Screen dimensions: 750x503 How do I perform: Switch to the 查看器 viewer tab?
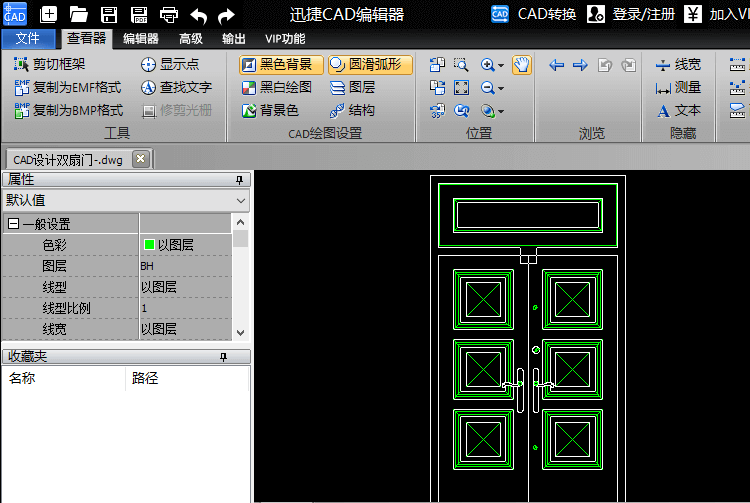87,38
